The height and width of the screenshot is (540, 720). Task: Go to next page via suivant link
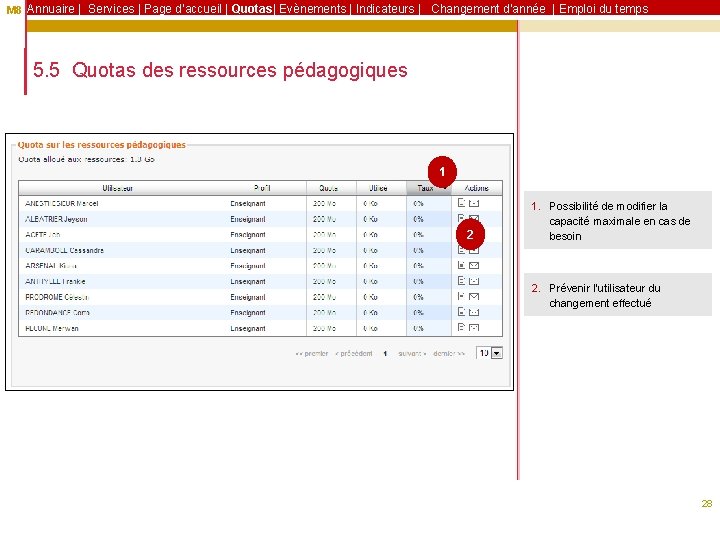click(412, 354)
